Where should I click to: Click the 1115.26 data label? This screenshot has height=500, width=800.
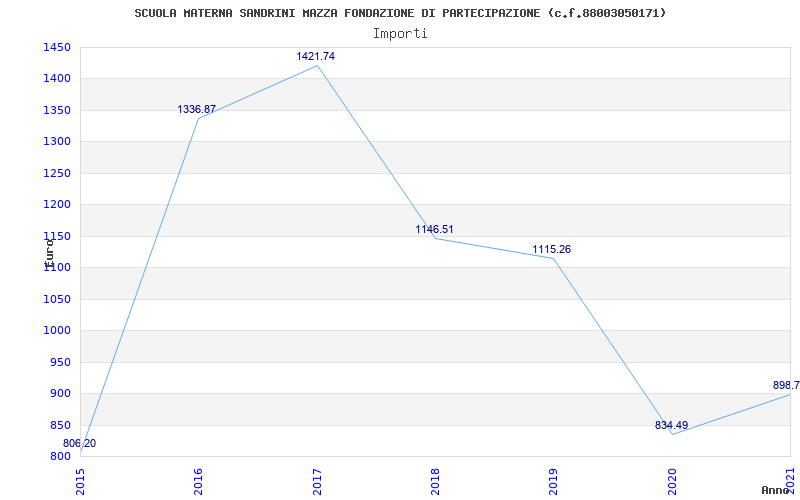click(x=552, y=249)
